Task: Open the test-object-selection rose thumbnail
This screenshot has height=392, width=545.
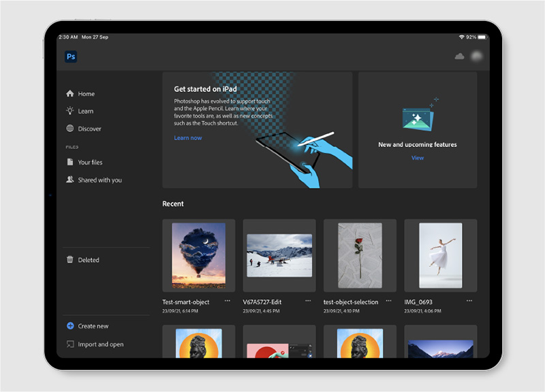Action: coord(360,255)
